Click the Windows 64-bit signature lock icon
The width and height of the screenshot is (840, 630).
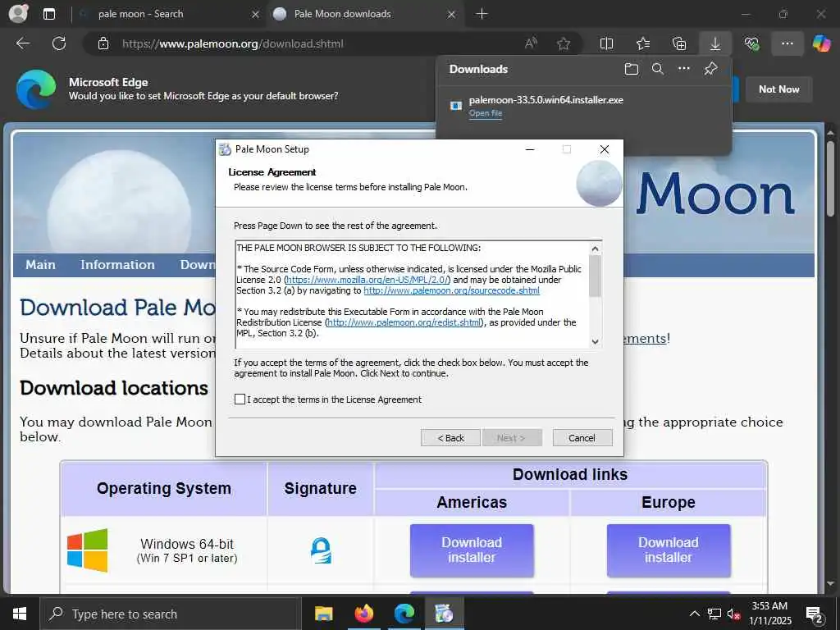pyautogui.click(x=321, y=550)
